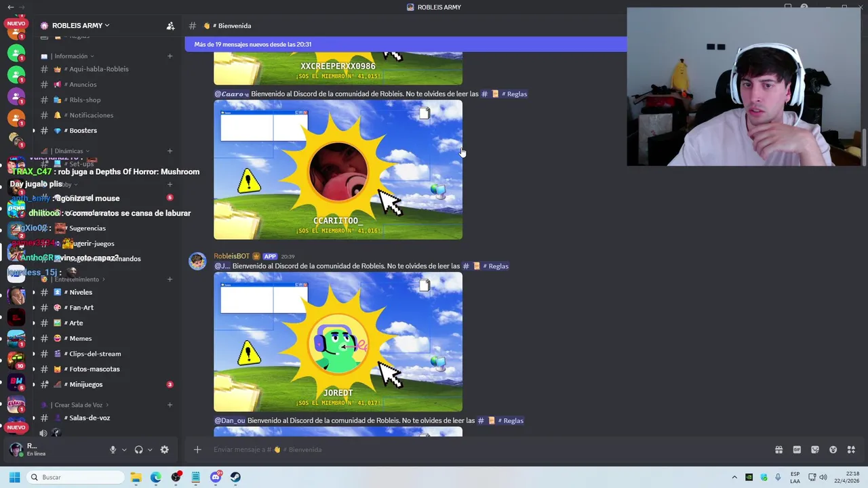Screen dimensions: 868x488
Task: Open Steam from taskbar
Action: [x=235, y=477]
